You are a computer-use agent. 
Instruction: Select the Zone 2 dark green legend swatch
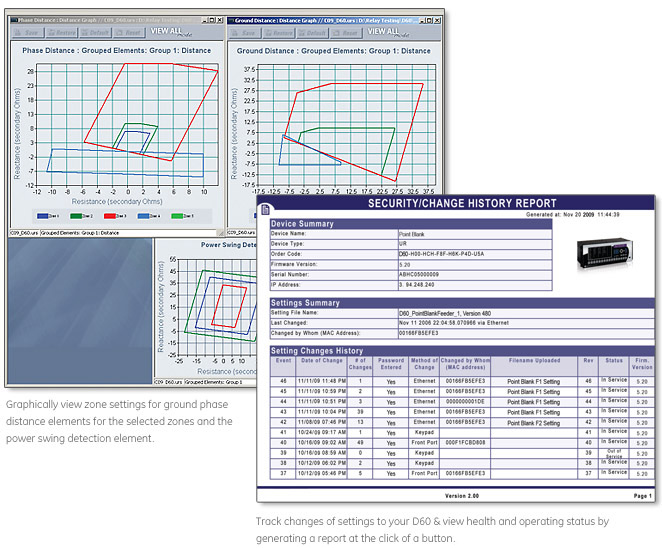tap(76, 216)
